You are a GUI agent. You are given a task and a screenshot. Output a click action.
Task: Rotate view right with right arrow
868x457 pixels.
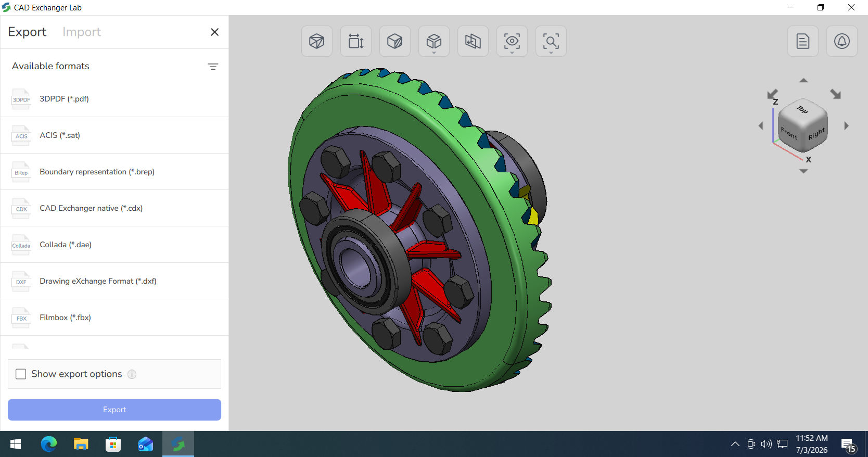tap(847, 125)
